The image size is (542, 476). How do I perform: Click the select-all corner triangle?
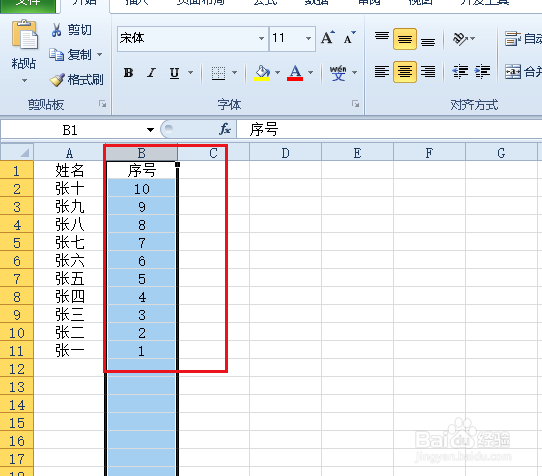point(17,152)
